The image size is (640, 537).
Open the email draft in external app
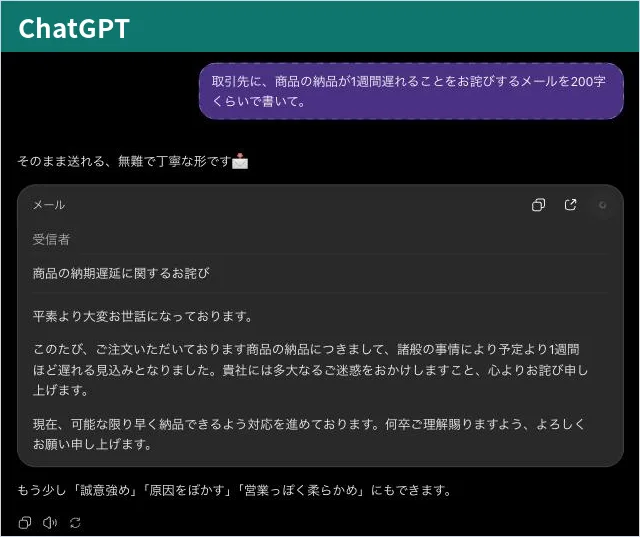tap(570, 204)
